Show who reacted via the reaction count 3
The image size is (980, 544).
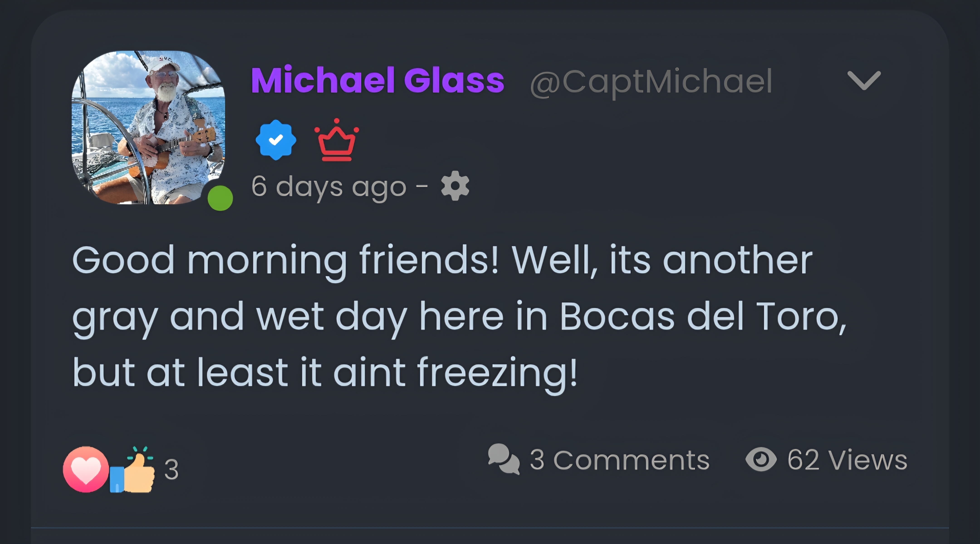pos(171,470)
